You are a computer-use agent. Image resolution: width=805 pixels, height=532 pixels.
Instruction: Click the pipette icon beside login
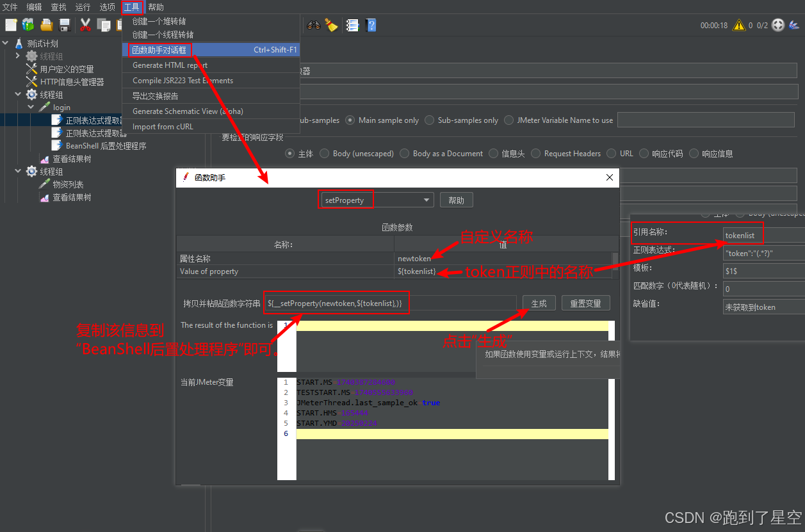(x=44, y=108)
